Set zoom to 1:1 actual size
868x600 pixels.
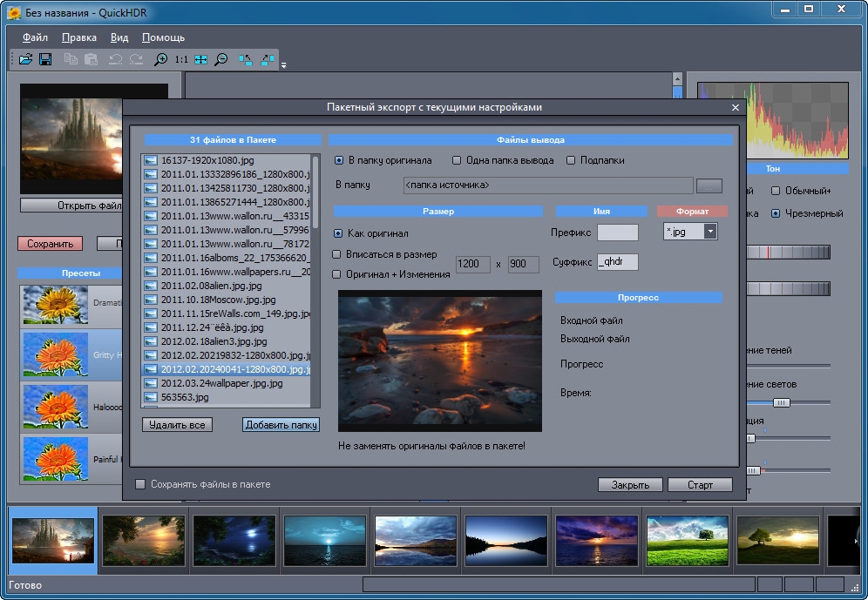coord(181,59)
